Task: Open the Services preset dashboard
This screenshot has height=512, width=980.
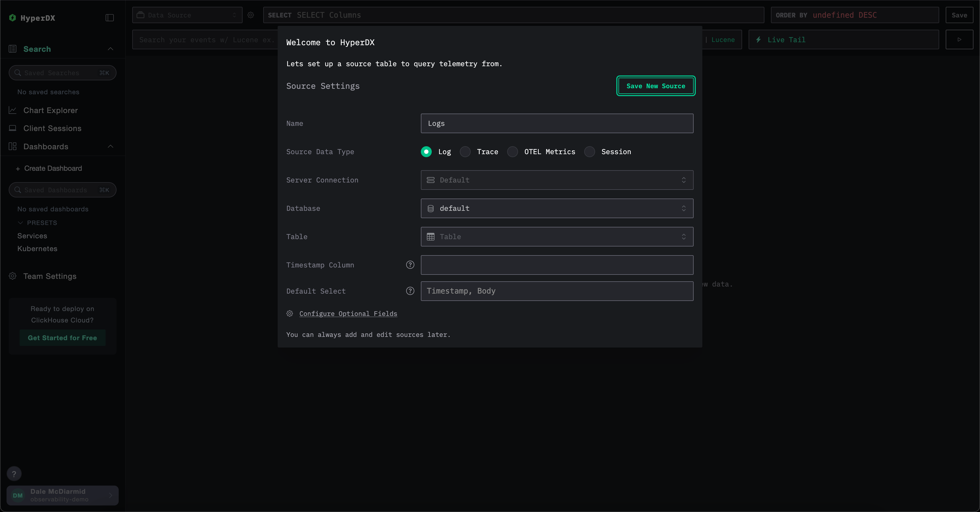Action: (x=32, y=236)
